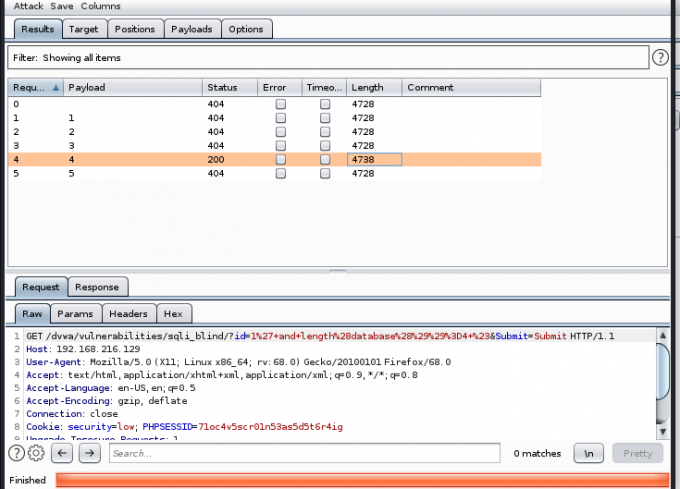The height and width of the screenshot is (489, 680).
Task: Toggle Error checkbox for request 5
Action: coord(281,173)
